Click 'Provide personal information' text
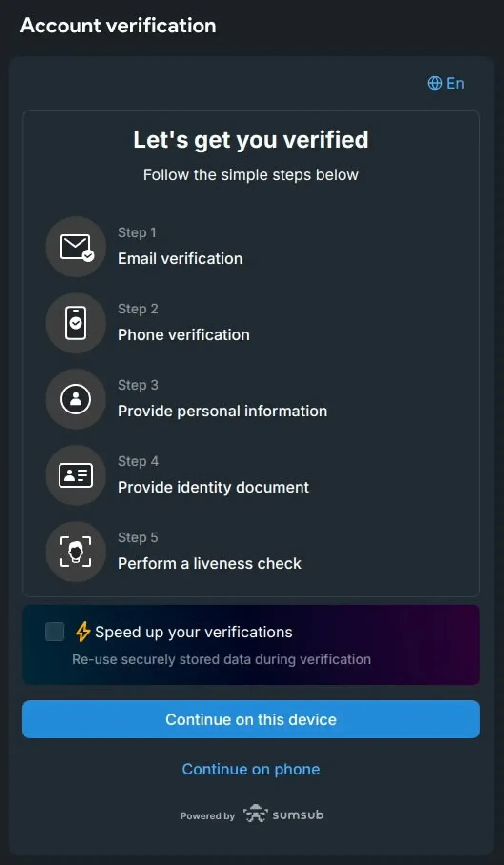Image resolution: width=504 pixels, height=865 pixels. coord(222,411)
